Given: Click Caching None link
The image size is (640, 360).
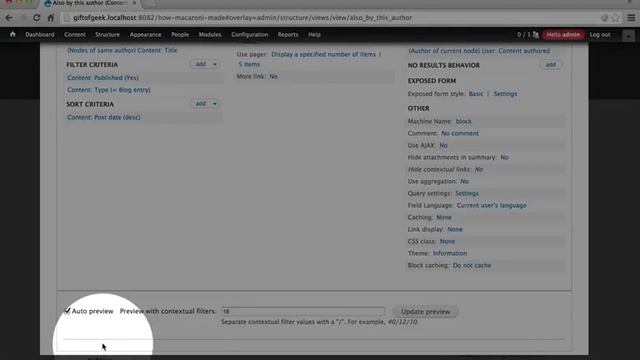Looking at the screenshot, I should [444, 217].
